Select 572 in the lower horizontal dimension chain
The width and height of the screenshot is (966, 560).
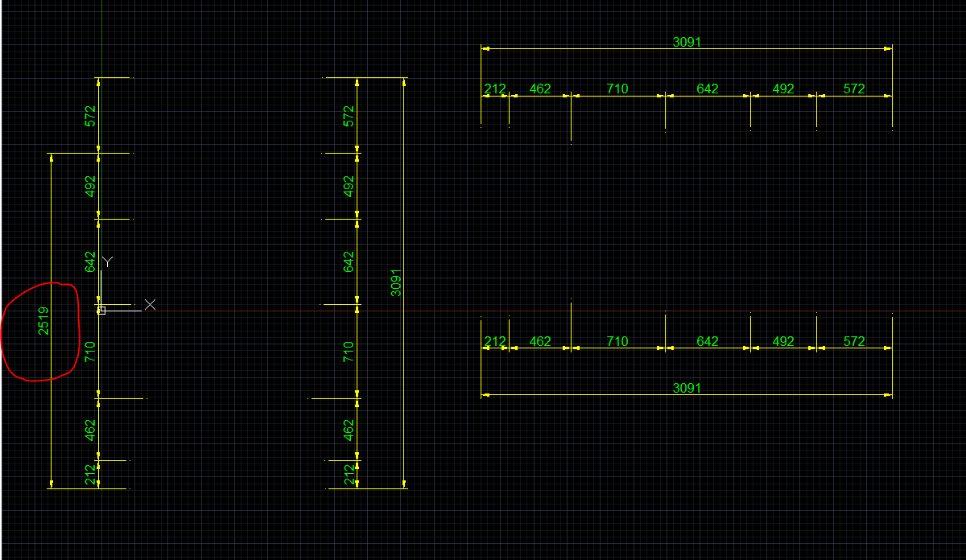tap(854, 341)
